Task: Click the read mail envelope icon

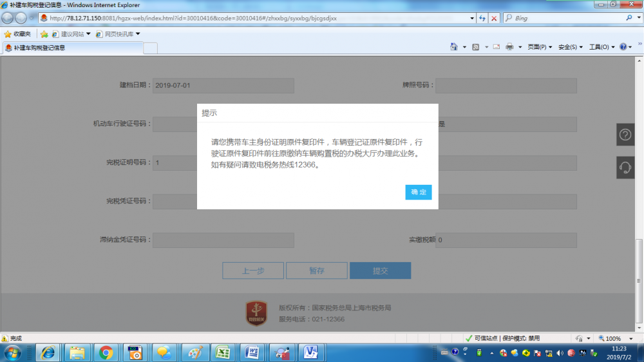Action: 497,47
